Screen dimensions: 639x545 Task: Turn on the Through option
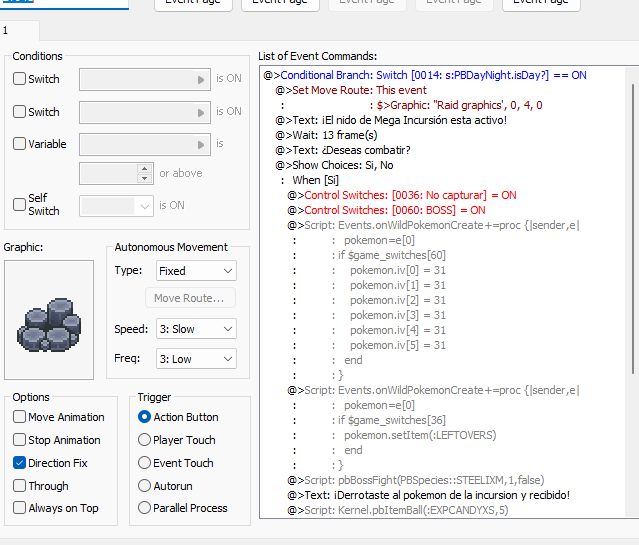[x=20, y=486]
